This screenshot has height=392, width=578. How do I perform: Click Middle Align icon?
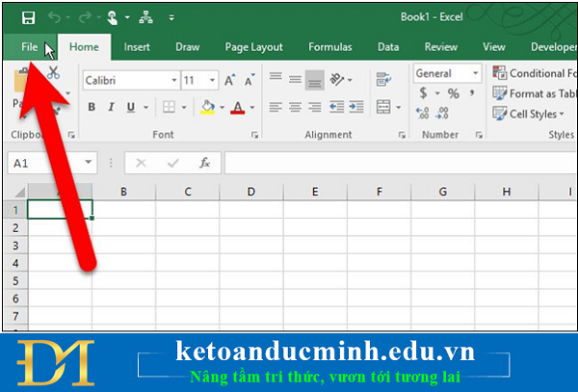pyautogui.click(x=295, y=79)
